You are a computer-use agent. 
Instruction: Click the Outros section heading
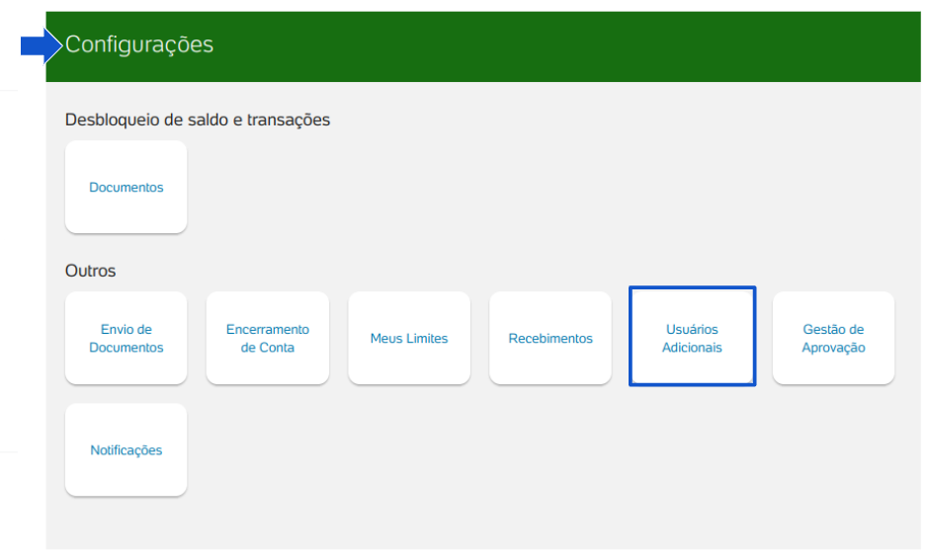click(90, 271)
